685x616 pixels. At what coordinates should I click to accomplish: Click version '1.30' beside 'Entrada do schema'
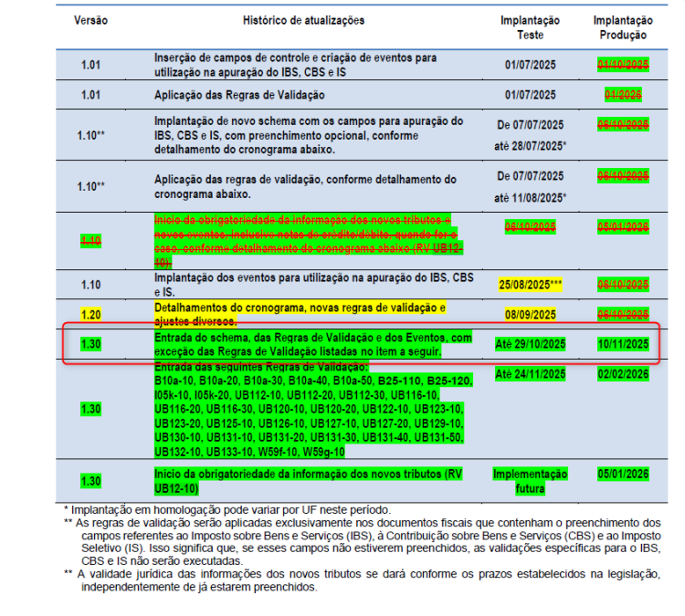[x=90, y=344]
